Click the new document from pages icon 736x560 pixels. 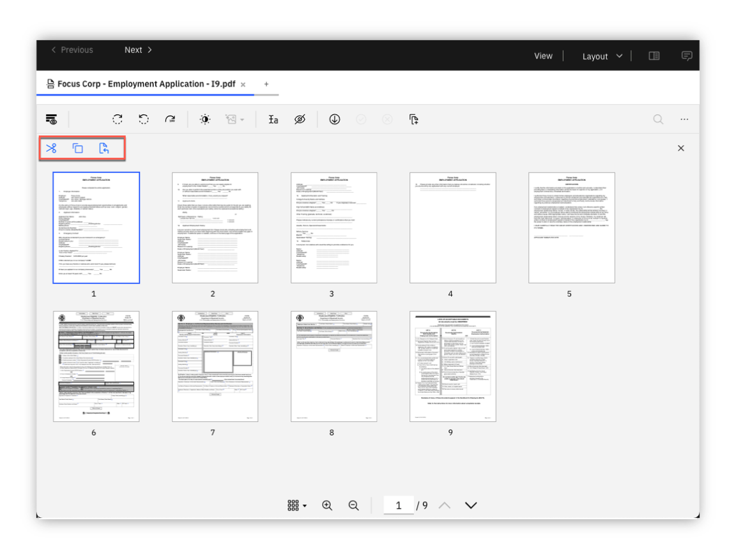click(x=413, y=119)
